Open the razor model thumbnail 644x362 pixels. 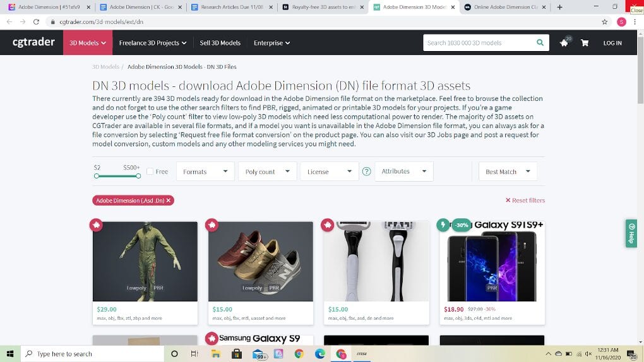pos(376,262)
